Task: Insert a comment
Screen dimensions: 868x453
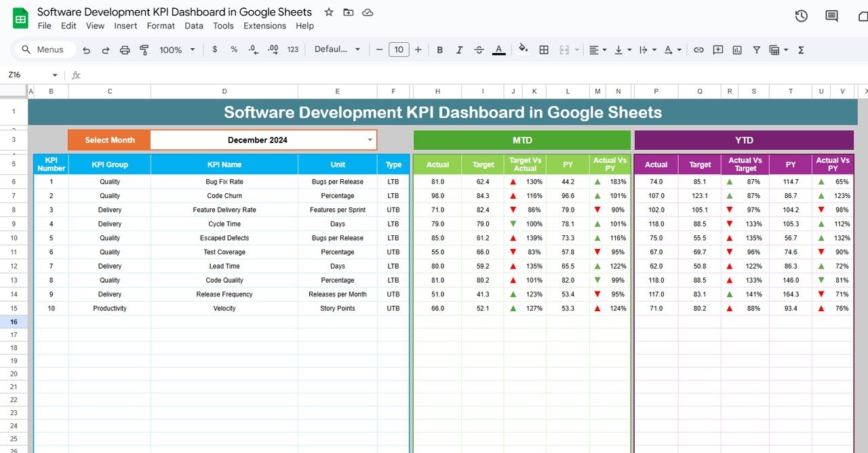Action: (717, 50)
